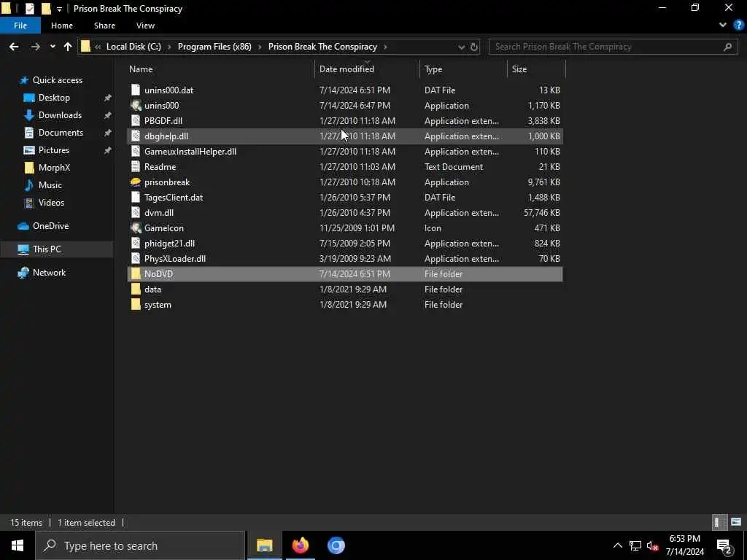Select Network in navigation pane
The height and width of the screenshot is (560, 747).
[49, 273]
